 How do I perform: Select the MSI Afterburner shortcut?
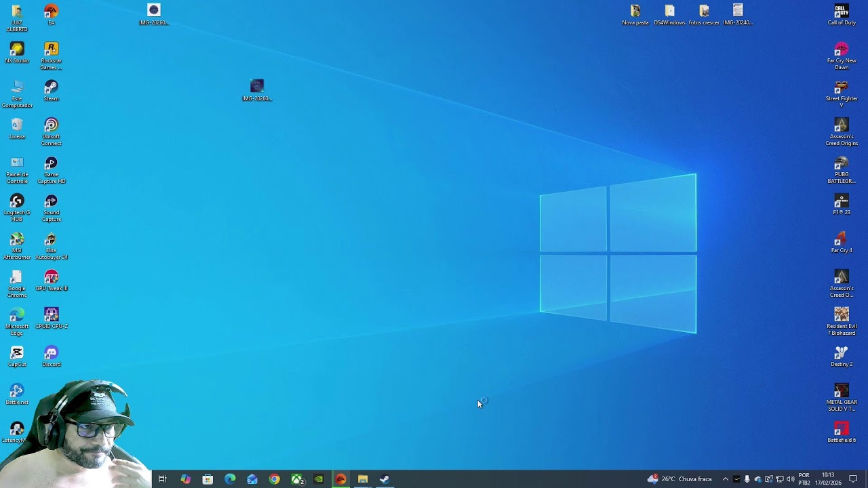point(17,246)
